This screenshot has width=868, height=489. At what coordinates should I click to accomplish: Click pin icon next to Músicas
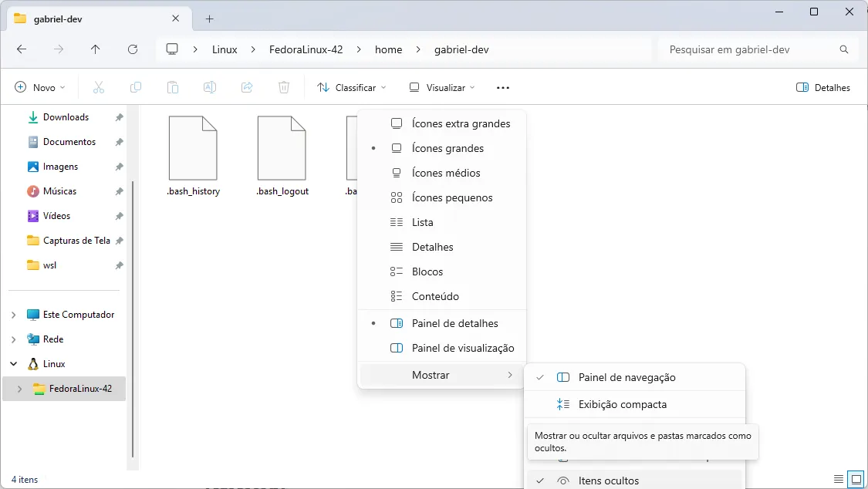pyautogui.click(x=119, y=191)
